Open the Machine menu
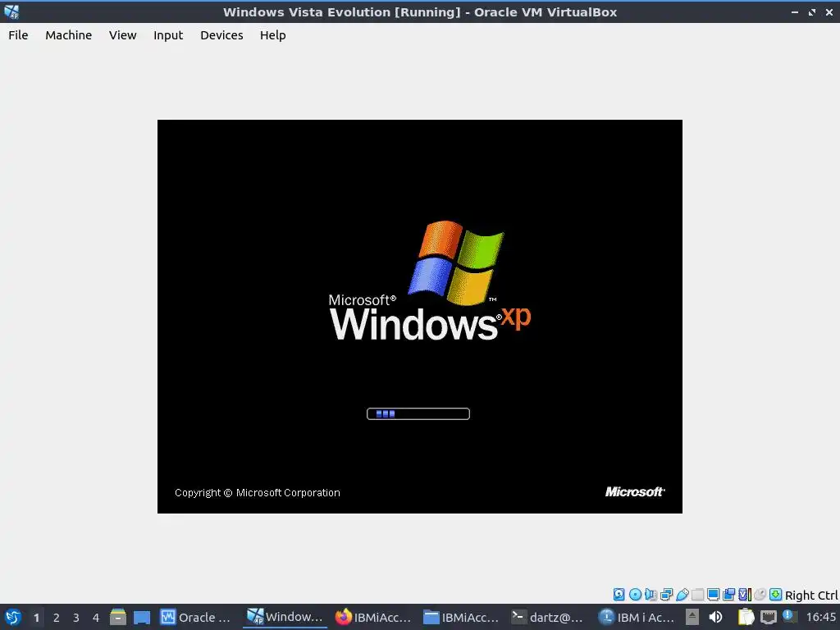This screenshot has height=630, width=840. tap(69, 35)
